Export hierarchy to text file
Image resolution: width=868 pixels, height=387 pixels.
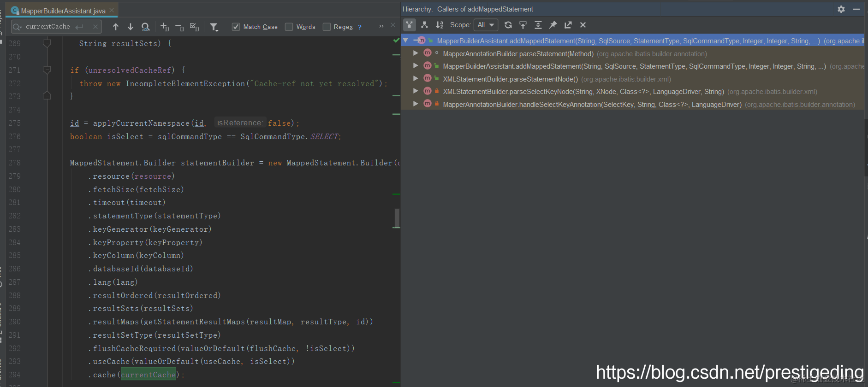[x=568, y=25]
